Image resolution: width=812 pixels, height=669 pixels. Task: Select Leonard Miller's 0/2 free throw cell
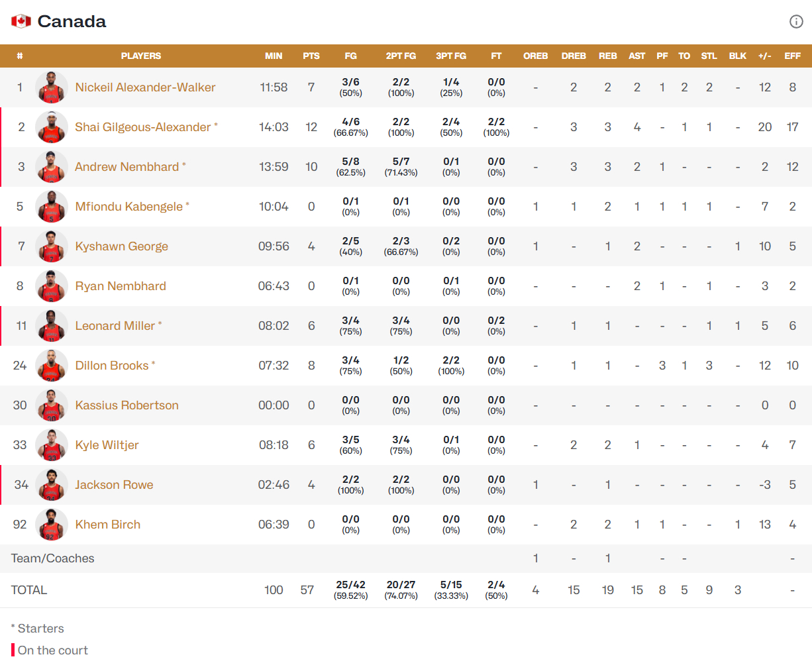(x=496, y=326)
